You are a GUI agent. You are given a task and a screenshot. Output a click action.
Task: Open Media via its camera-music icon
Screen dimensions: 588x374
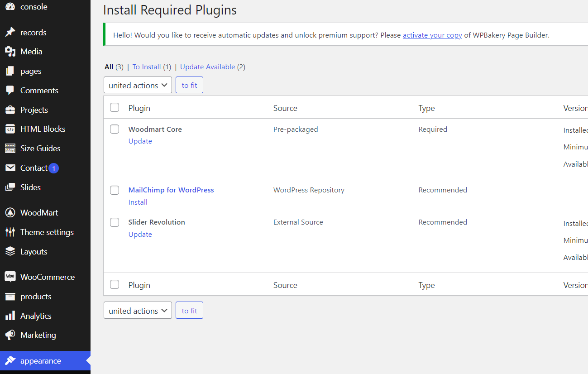coord(10,52)
